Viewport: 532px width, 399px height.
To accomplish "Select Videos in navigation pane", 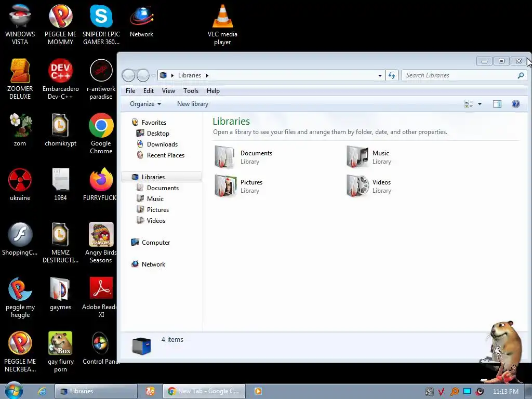I will 156,220.
